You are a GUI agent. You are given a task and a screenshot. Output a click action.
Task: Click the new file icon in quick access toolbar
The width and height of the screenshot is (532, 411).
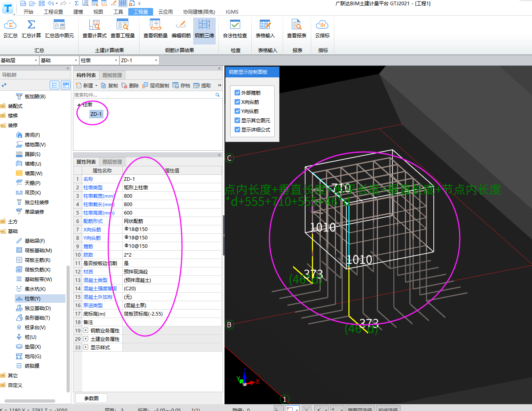[x=23, y=3]
